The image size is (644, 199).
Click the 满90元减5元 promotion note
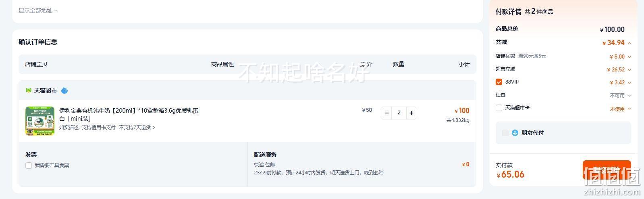tap(532, 56)
